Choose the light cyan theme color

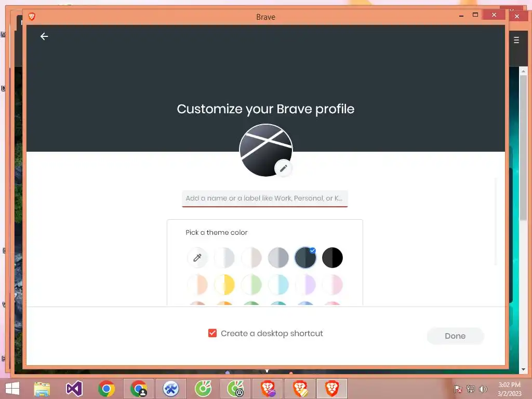tap(278, 285)
